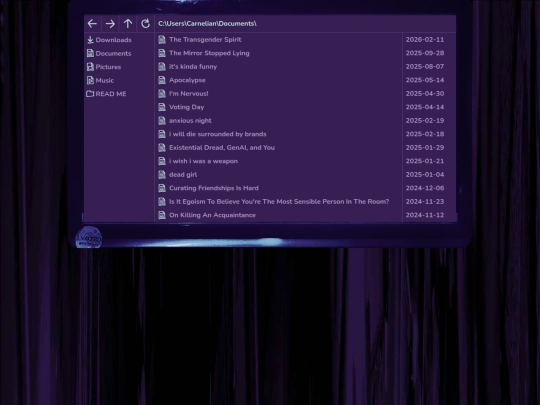The width and height of the screenshot is (540, 405).
Task: Select Existential Dread, GenAI, and You
Action: pyautogui.click(x=222, y=147)
